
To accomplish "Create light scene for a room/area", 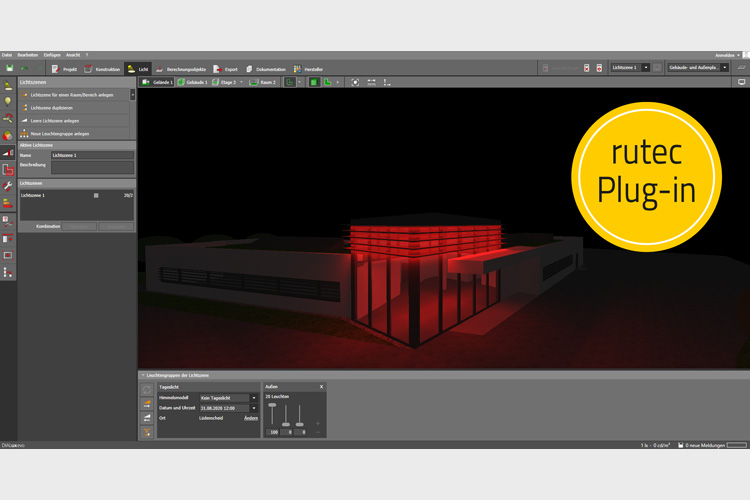I will tap(74, 95).
